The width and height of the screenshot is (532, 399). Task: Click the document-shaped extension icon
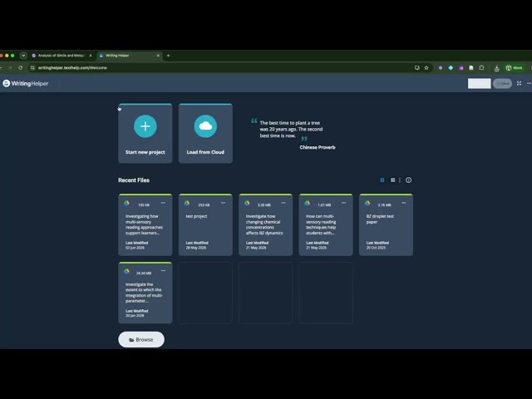tap(471, 68)
